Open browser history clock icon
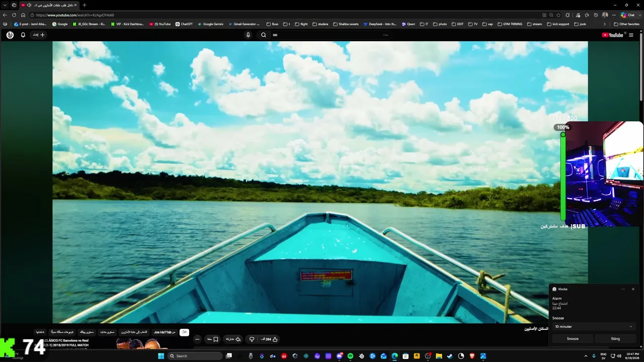This screenshot has width=644, height=362. click(596, 15)
